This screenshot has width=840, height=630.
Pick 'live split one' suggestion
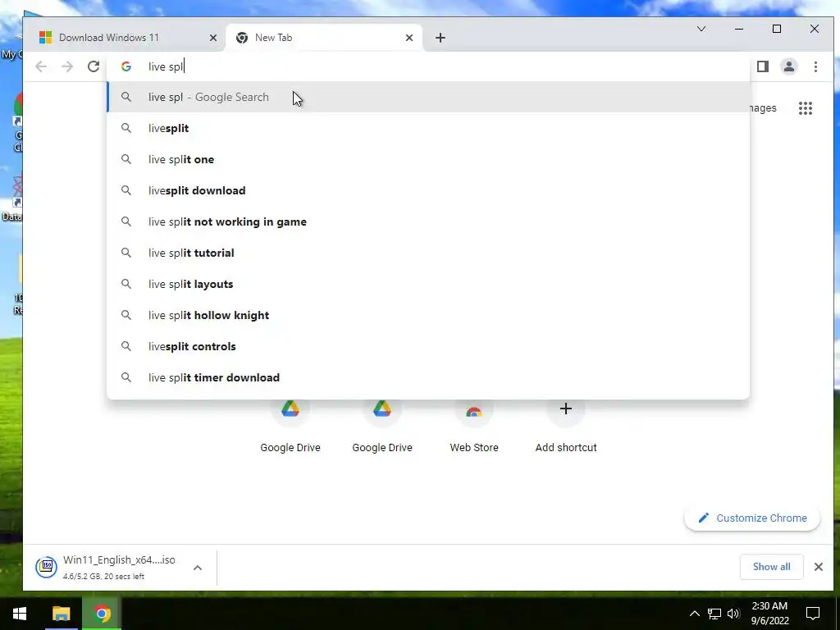coord(428,159)
